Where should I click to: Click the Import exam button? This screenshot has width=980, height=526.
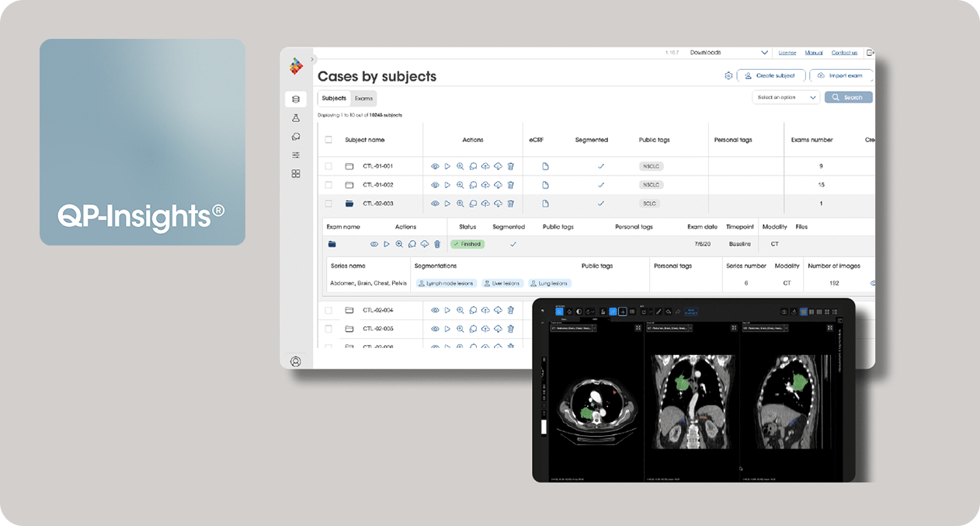pos(841,76)
